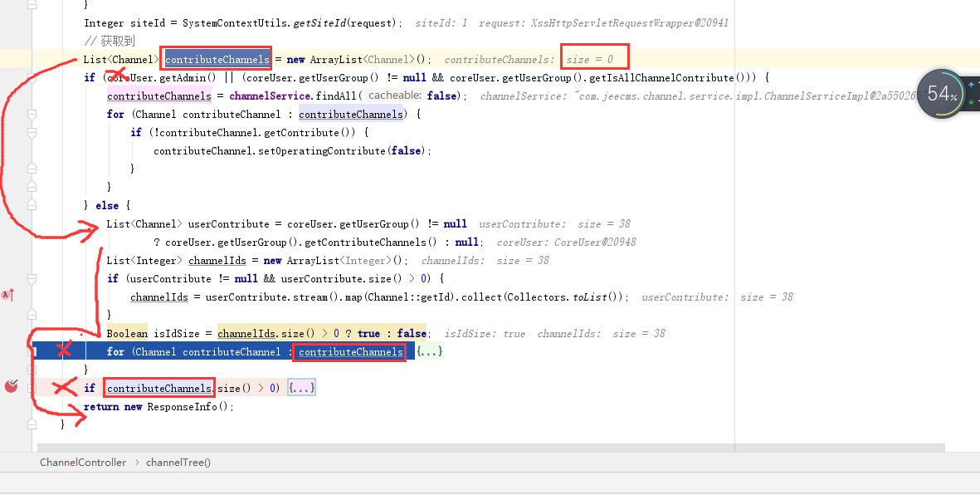The width and height of the screenshot is (980, 495).
Task: Click 'isIdSize: true' inline debug value
Action: [x=485, y=334]
